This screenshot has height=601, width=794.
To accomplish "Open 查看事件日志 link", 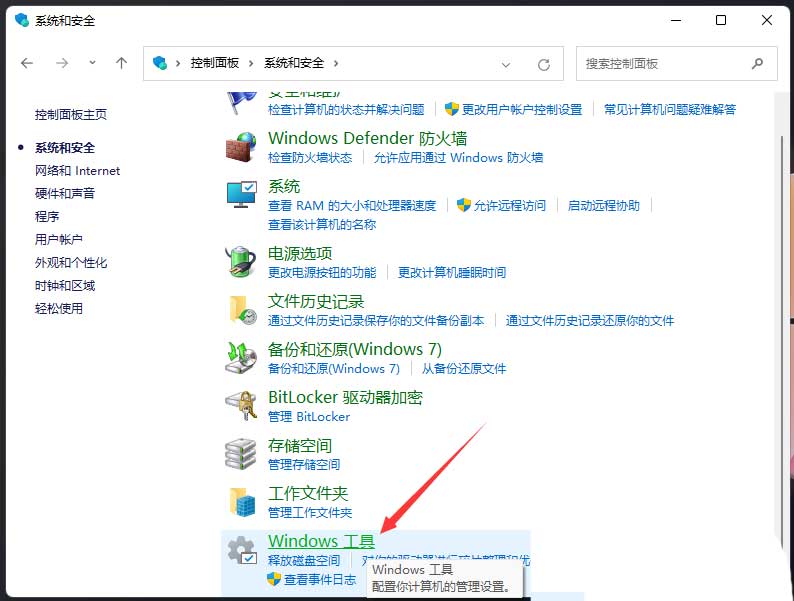I will pyautogui.click(x=319, y=579).
